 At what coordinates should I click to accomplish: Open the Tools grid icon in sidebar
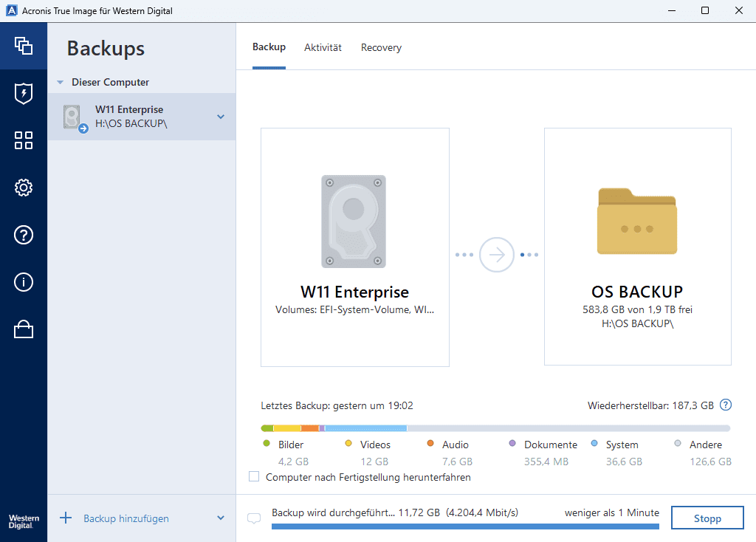(24, 140)
